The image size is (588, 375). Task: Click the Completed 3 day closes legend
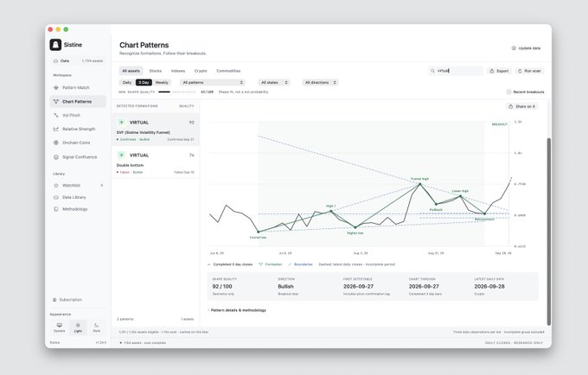pyautogui.click(x=230, y=264)
